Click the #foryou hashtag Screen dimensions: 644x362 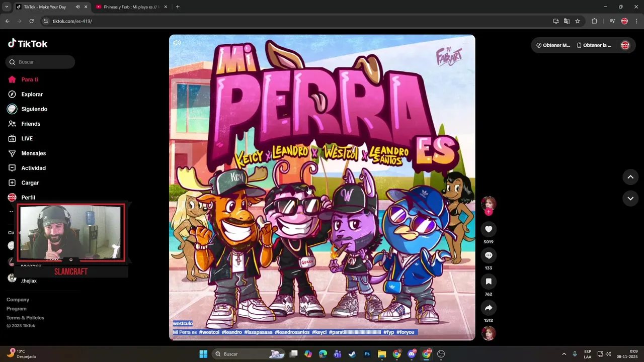pyautogui.click(x=405, y=332)
